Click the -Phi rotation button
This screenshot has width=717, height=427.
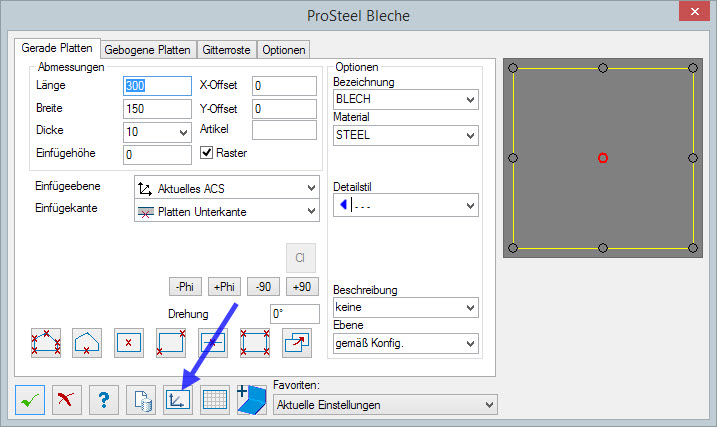185,287
